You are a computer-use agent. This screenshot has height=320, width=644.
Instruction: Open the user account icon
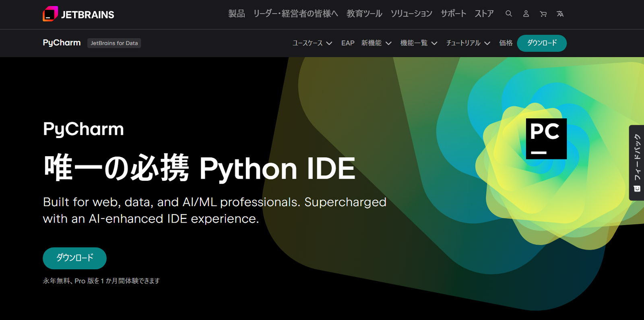pyautogui.click(x=526, y=14)
